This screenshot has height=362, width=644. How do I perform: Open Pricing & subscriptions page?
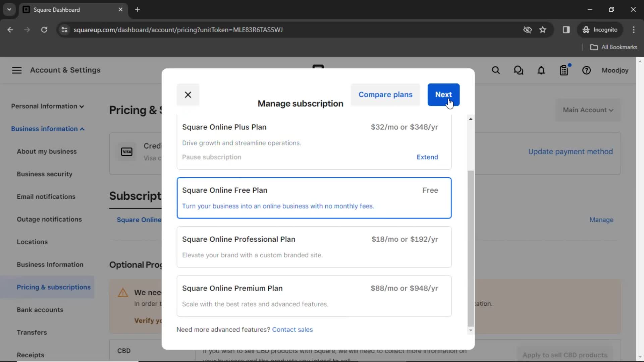click(54, 287)
